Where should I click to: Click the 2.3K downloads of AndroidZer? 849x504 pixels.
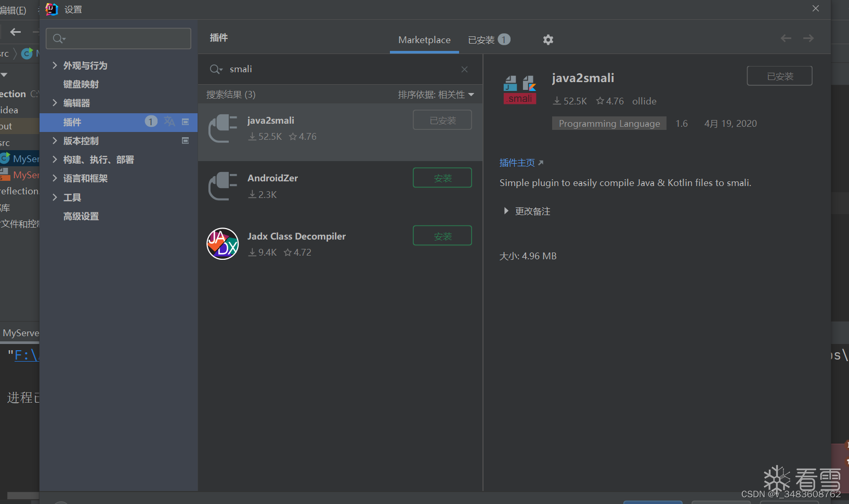tap(263, 195)
